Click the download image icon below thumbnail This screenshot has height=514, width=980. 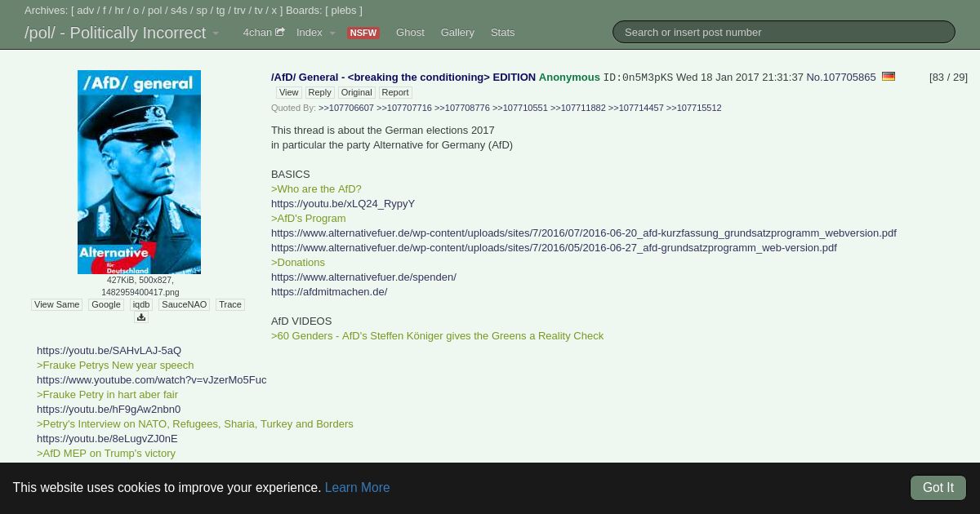141,317
